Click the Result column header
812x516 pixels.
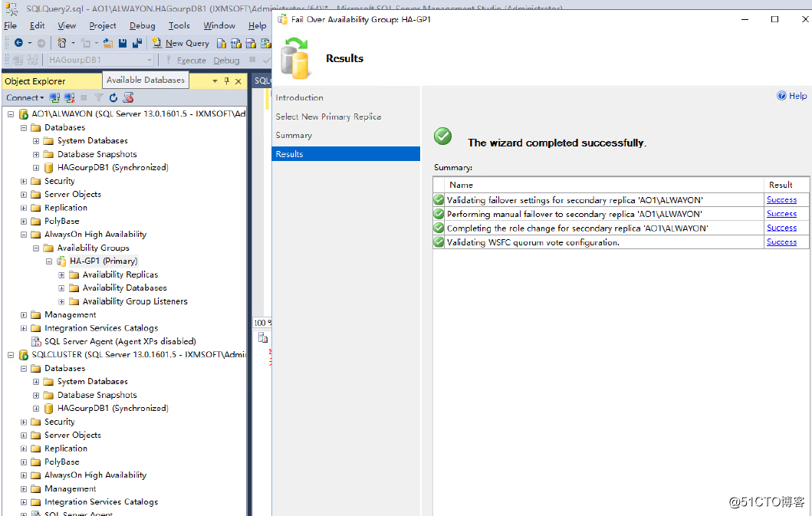click(x=787, y=185)
